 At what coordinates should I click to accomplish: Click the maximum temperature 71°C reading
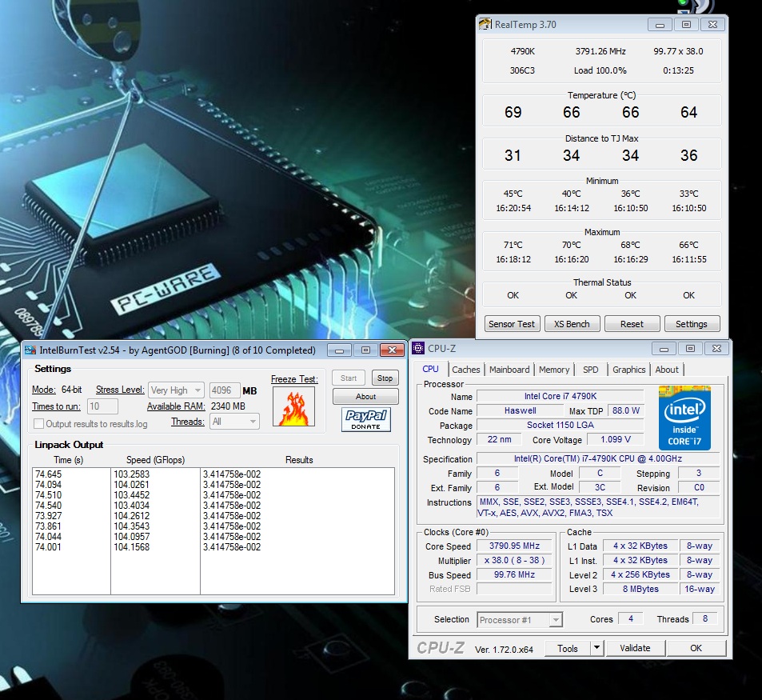513,245
